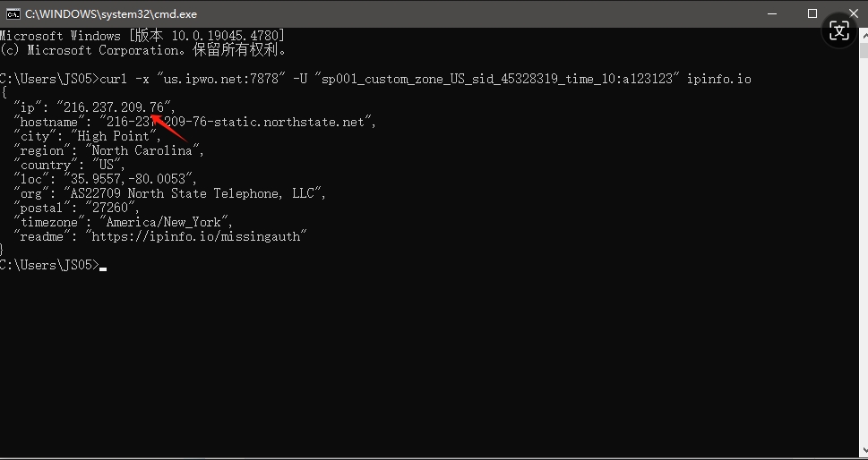Image resolution: width=868 pixels, height=460 pixels.
Task: Click the title bar text C:\WINDOWS\system32\cmd.exe
Action: tap(111, 13)
